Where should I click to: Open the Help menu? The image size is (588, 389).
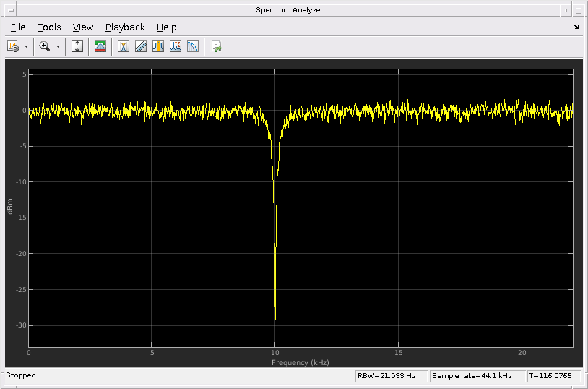pyautogui.click(x=166, y=27)
